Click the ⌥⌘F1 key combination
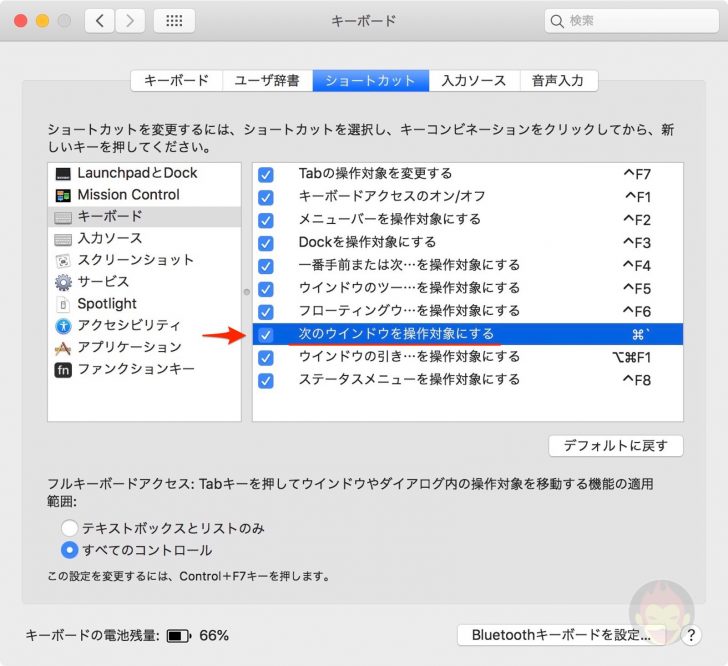 pyautogui.click(x=631, y=358)
